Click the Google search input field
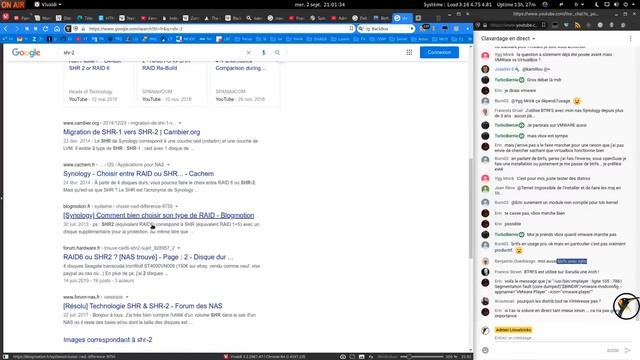640x360 pixels. click(153, 53)
